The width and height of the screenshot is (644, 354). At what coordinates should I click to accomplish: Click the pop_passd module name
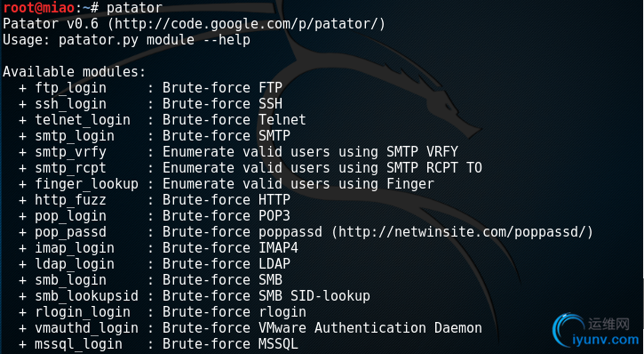point(71,232)
